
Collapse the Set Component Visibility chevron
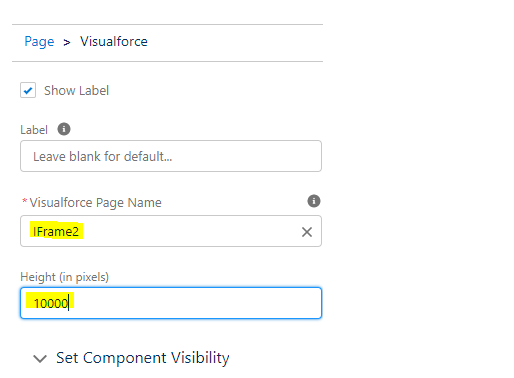[x=40, y=359]
